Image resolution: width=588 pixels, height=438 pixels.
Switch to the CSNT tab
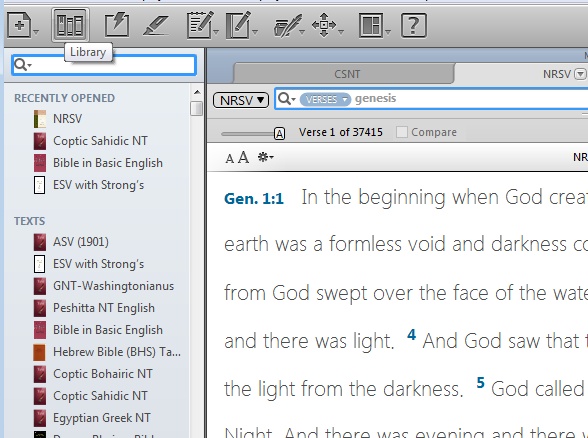(x=344, y=74)
